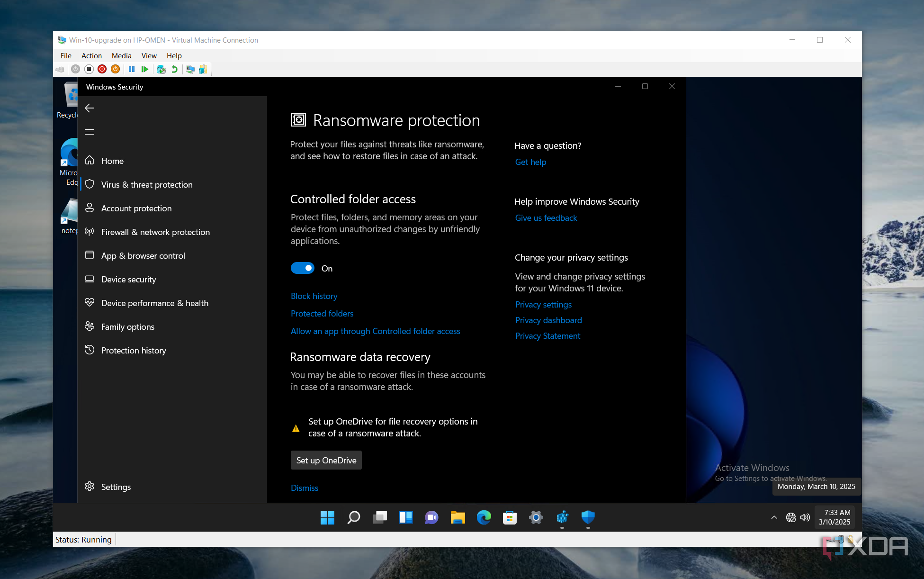Open Family options

[x=172, y=326]
